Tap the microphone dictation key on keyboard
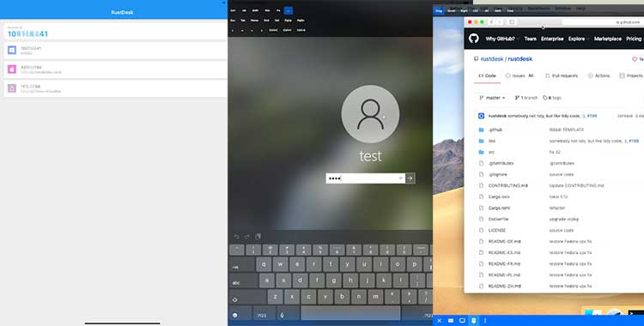The image size is (644, 326). click(x=282, y=315)
